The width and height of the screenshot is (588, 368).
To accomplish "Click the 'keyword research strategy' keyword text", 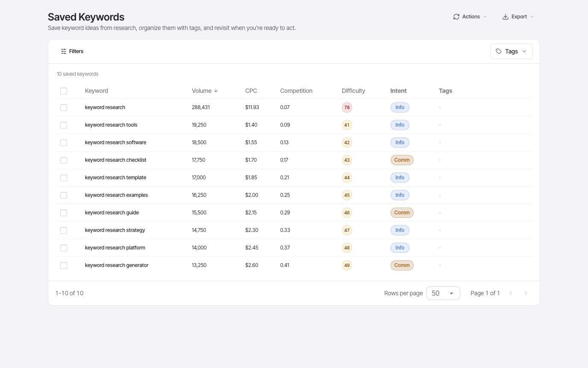I will [115, 230].
